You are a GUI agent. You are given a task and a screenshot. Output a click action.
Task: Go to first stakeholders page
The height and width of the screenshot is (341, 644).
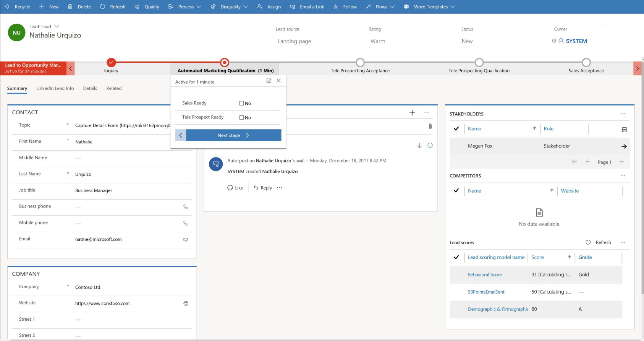[x=574, y=162]
